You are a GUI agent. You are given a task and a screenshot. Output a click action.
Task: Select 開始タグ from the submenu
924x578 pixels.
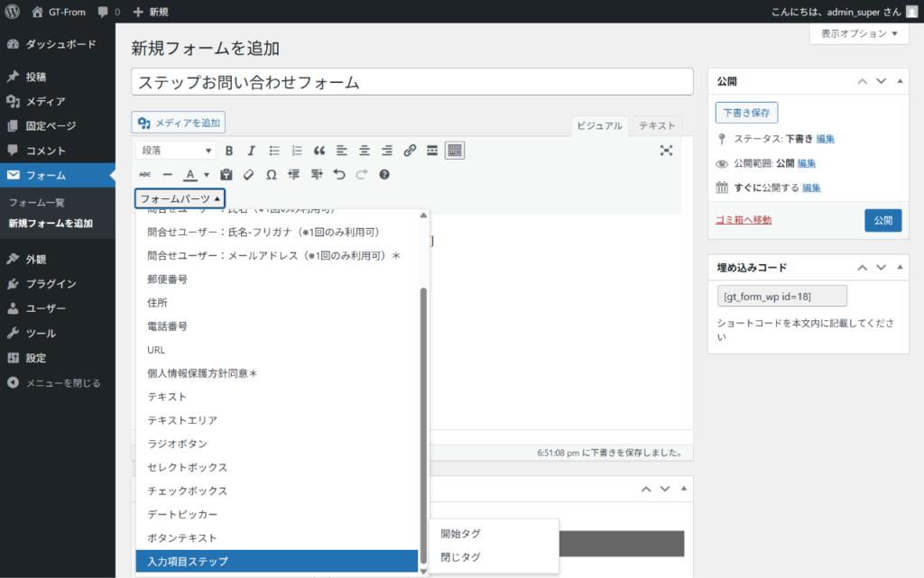click(x=461, y=534)
